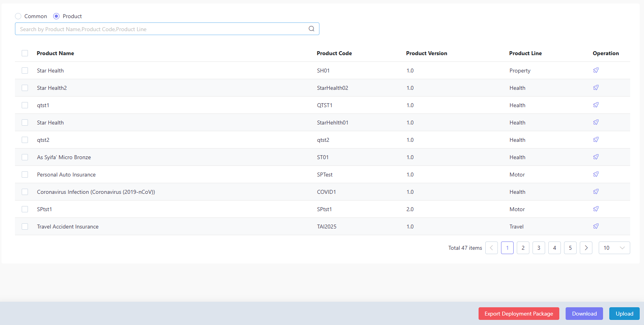The height and width of the screenshot is (325, 644).
Task: Click rocket icon for As Syifa' Micro Bronze
Action: pos(596,157)
